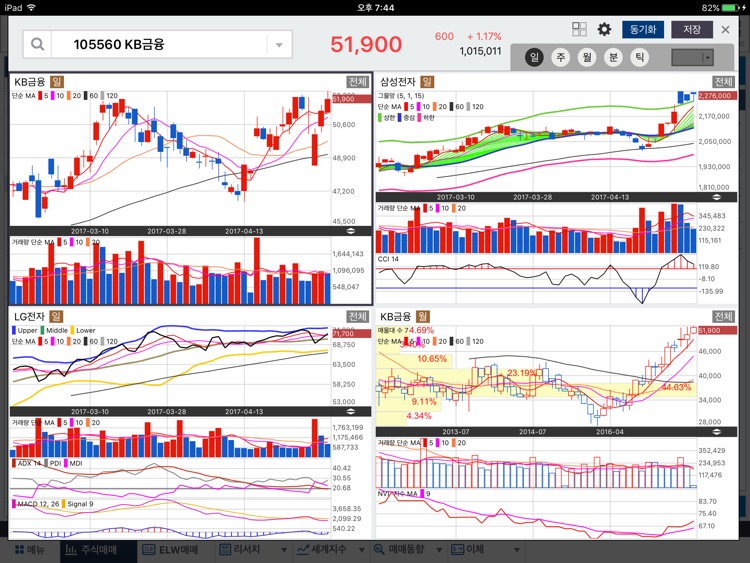Tap the LG전자 chart title
This screenshot has width=750, height=563.
point(30,316)
